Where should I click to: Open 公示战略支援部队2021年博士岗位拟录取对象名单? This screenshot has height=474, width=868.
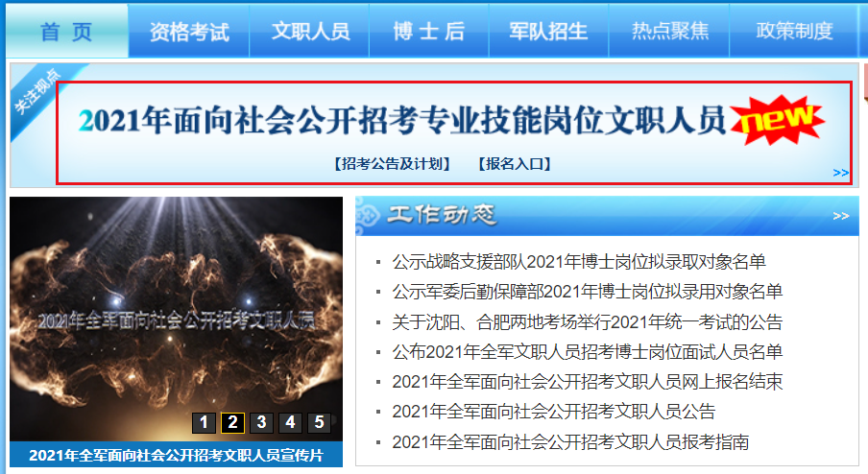click(x=579, y=262)
